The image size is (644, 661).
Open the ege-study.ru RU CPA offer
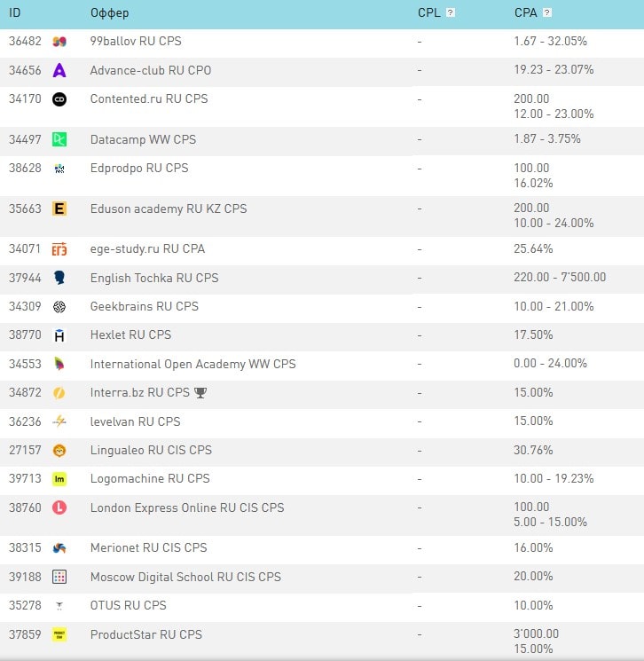(147, 248)
